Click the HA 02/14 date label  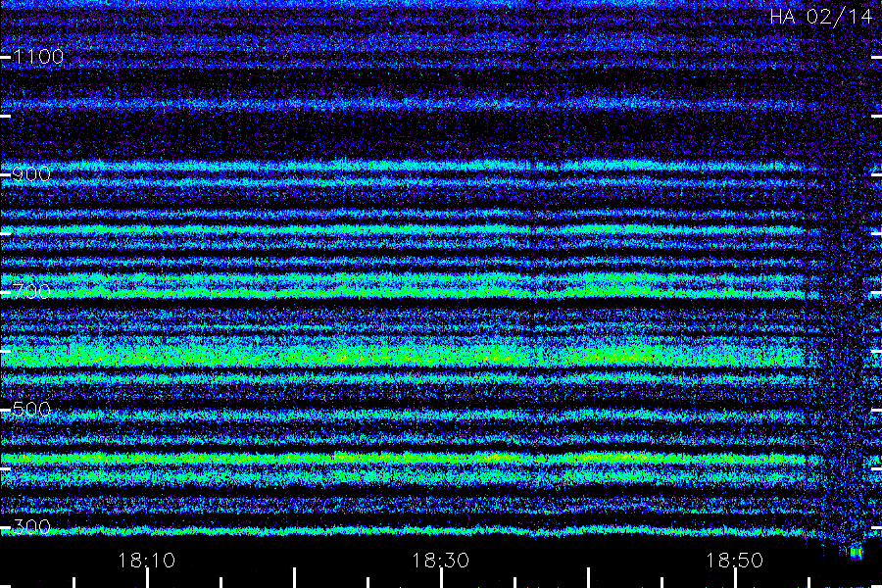coord(820,17)
